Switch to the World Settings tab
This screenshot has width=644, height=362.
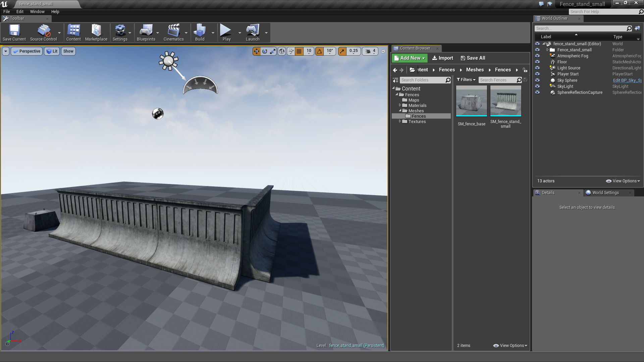(605, 193)
